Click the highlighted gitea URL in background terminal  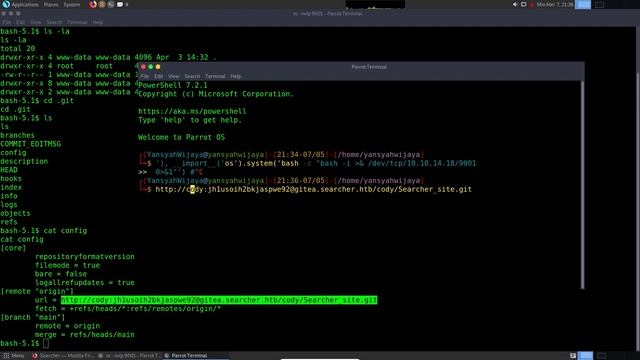click(x=219, y=300)
